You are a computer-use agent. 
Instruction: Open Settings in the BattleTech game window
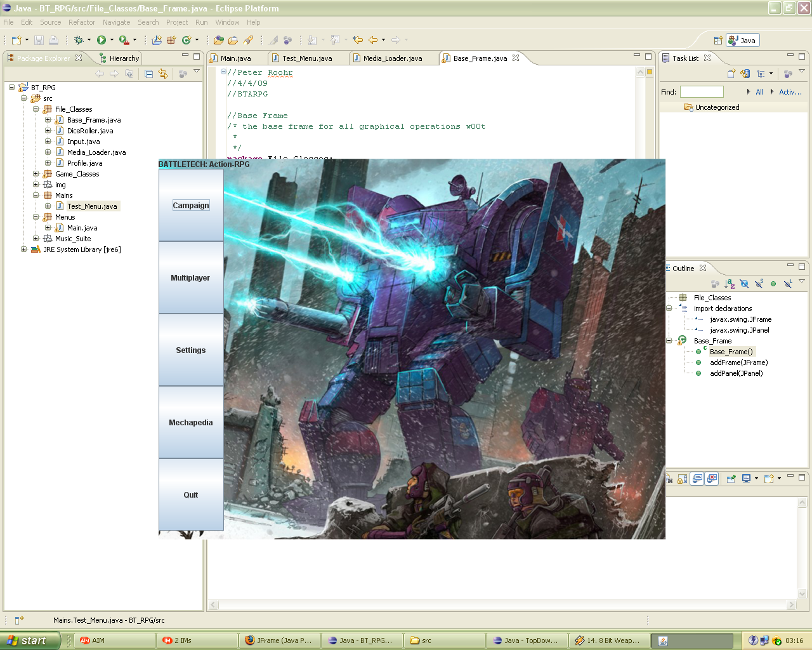click(191, 350)
